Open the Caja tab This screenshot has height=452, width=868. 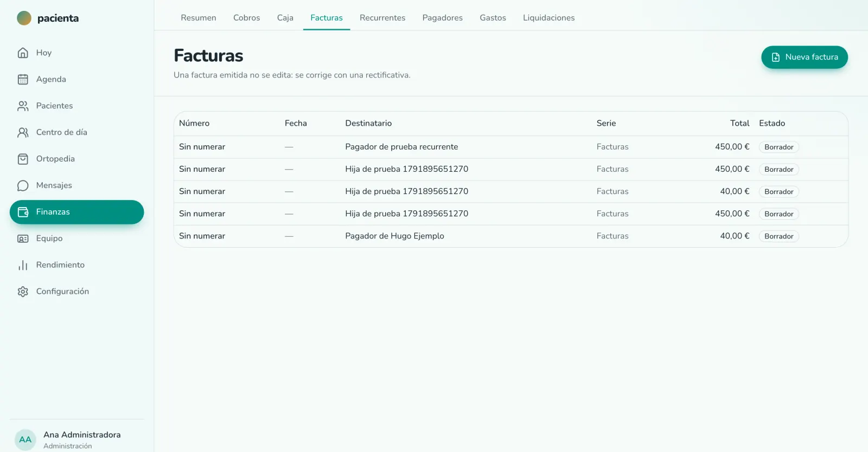(x=285, y=18)
